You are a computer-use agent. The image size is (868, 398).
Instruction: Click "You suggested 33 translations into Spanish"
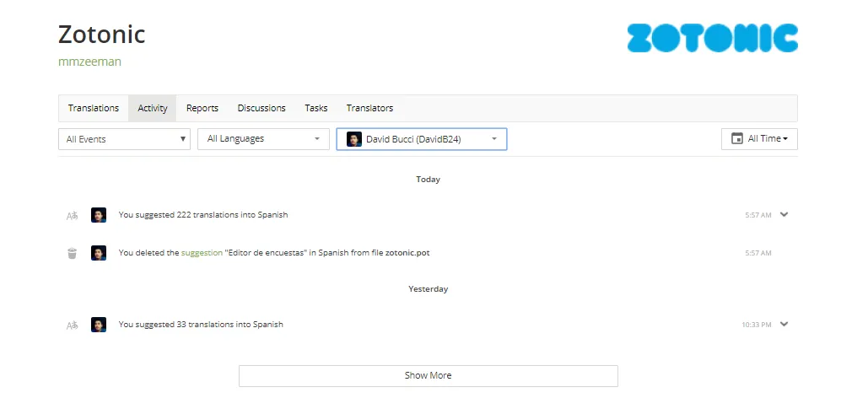coord(201,325)
